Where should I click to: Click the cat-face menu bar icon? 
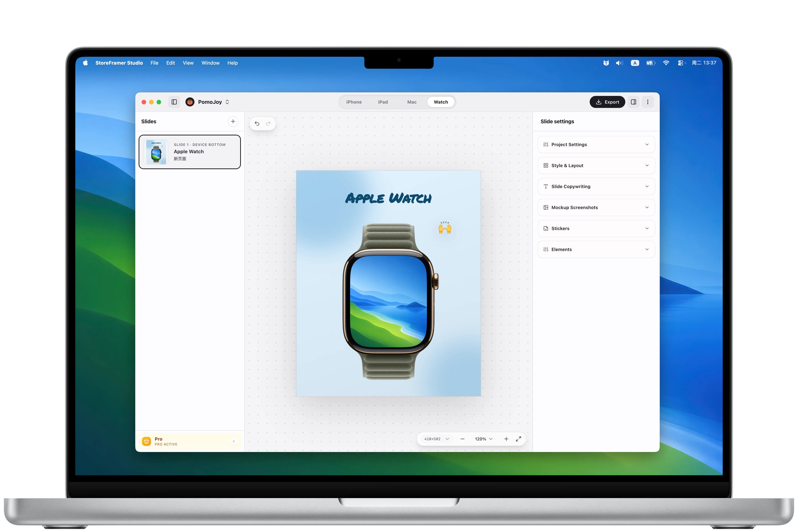tap(606, 63)
